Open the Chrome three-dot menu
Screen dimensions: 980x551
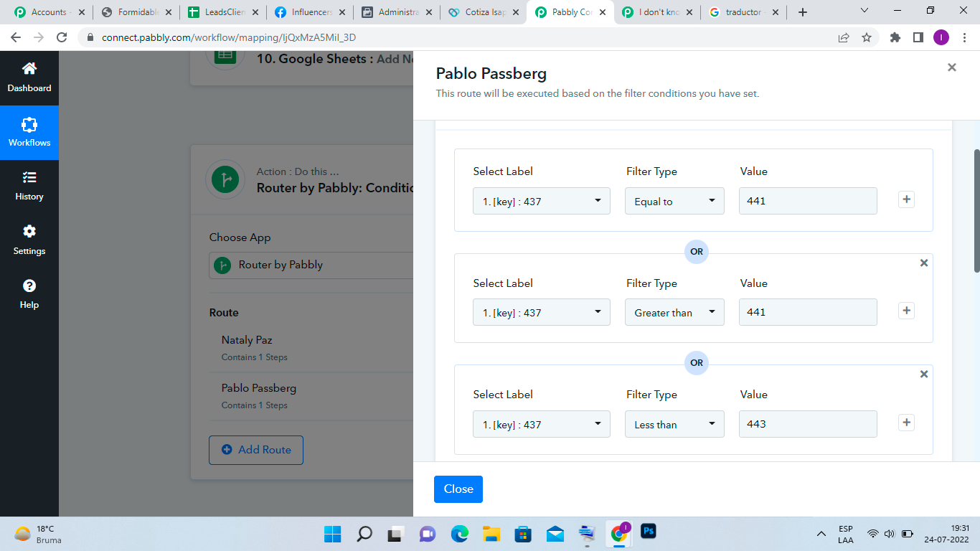(964, 37)
